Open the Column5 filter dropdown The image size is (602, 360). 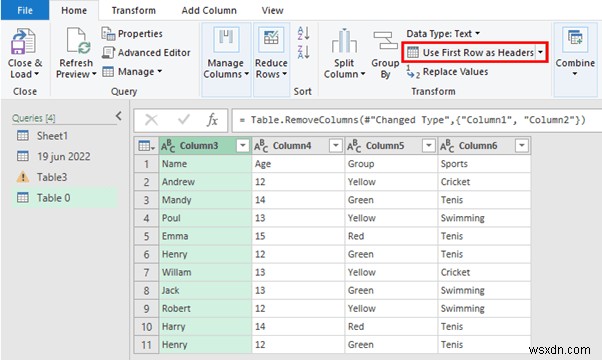coord(428,146)
